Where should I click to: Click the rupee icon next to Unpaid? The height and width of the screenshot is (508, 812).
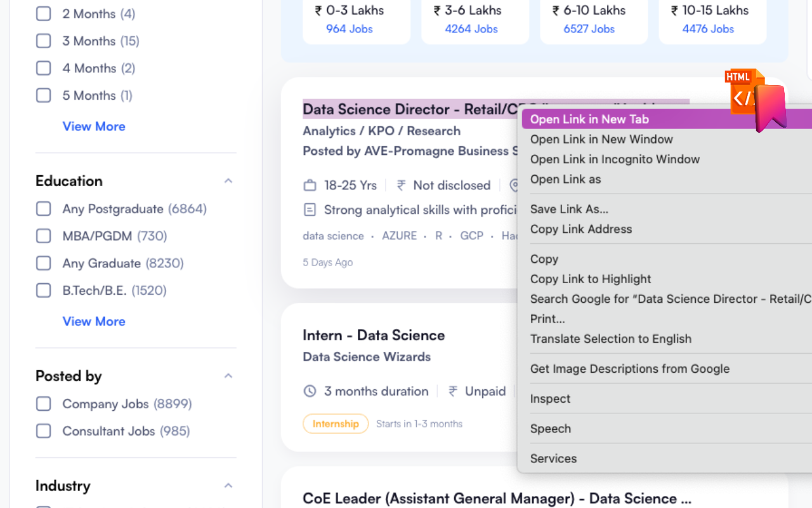453,391
